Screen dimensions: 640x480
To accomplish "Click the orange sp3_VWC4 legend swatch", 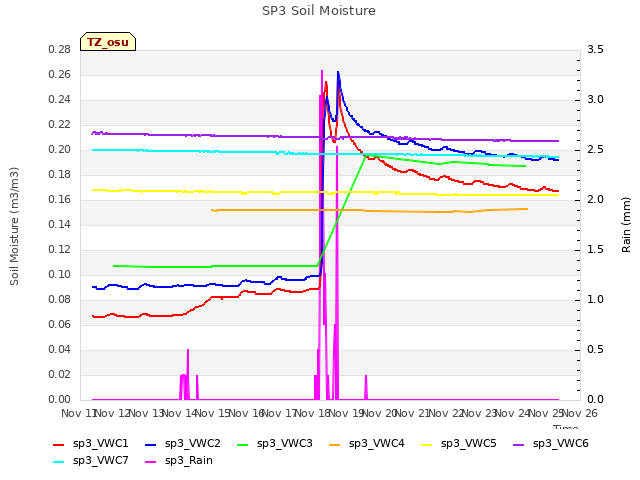I will [335, 444].
